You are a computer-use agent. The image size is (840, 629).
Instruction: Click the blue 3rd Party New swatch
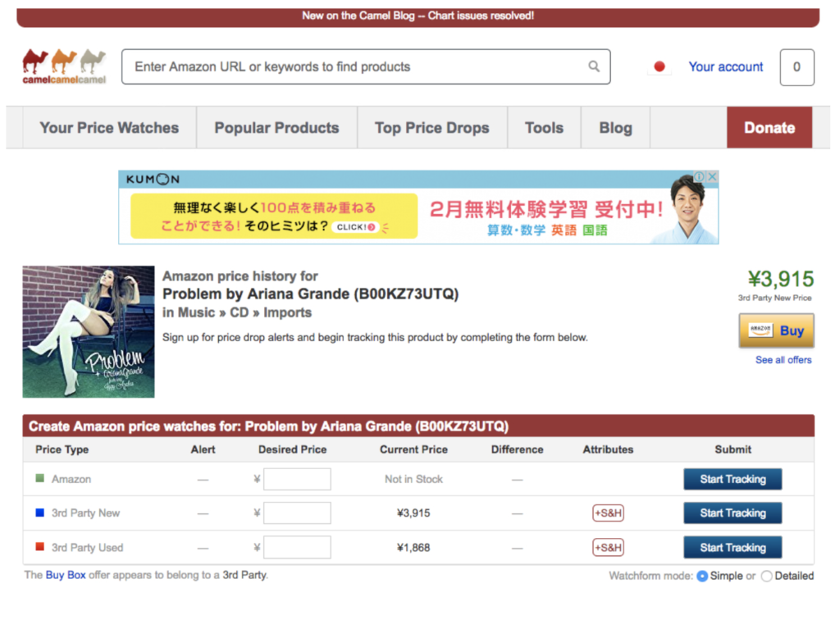[x=39, y=513]
